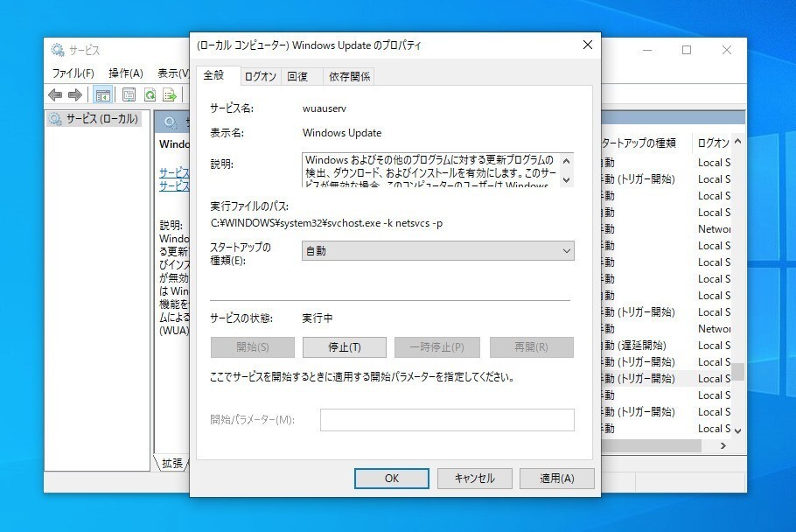Click the Forward arrow in Services toolbar

pyautogui.click(x=75, y=94)
